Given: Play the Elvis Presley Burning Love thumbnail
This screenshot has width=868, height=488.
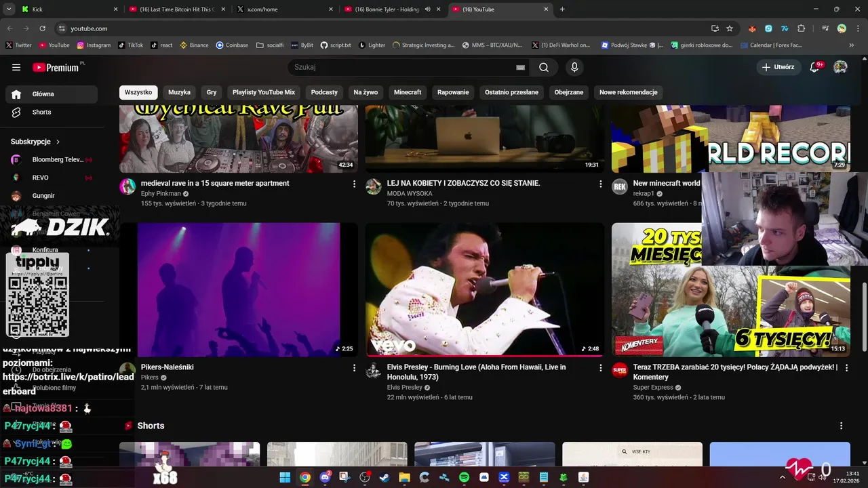Looking at the screenshot, I should click(x=485, y=289).
